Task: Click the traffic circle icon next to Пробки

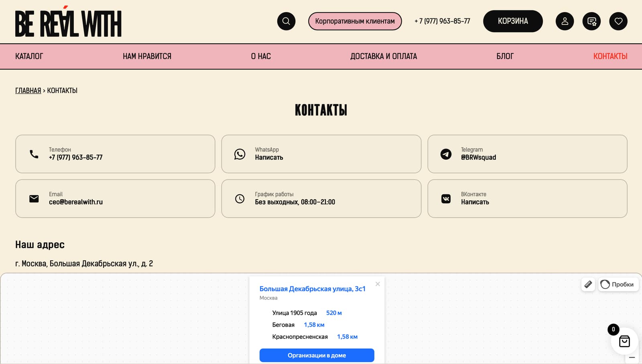Action: (x=605, y=284)
